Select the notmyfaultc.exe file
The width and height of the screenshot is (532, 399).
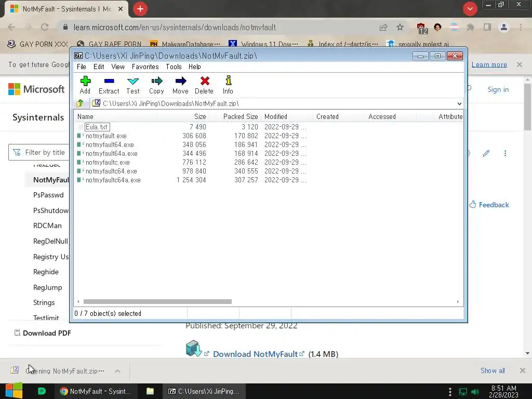(108, 162)
